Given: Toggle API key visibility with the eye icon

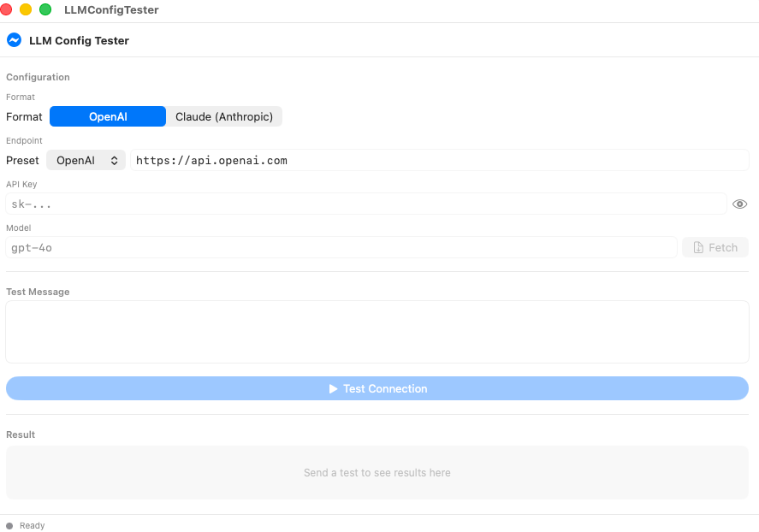Looking at the screenshot, I should pos(739,204).
